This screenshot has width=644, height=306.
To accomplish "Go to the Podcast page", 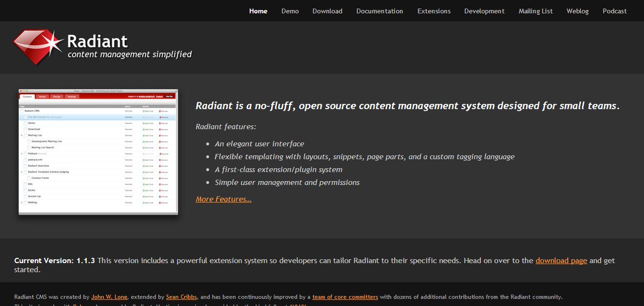I will (x=614, y=11).
